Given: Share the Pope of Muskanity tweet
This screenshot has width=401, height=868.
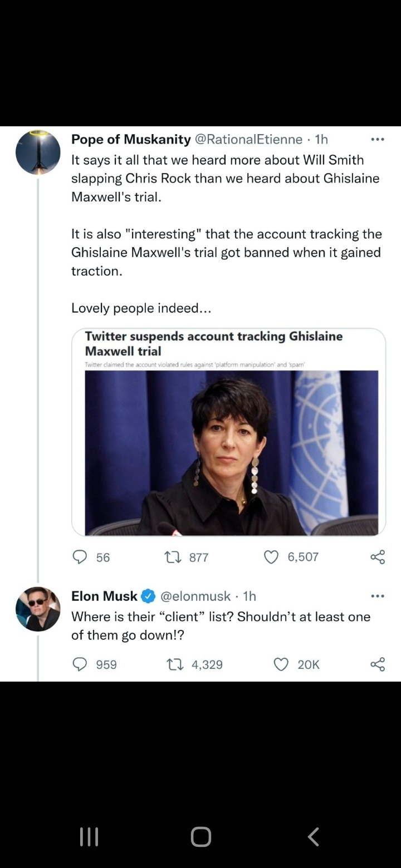Looking at the screenshot, I should point(378,557).
